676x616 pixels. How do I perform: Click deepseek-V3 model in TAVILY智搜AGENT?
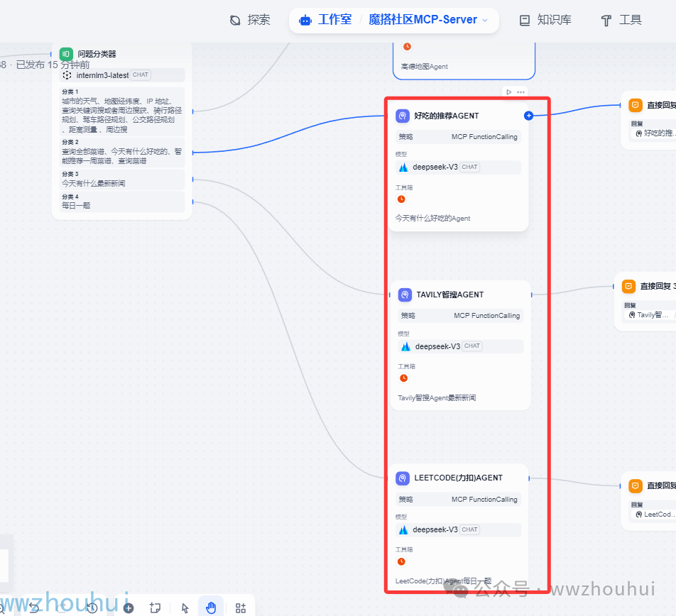[x=460, y=346]
